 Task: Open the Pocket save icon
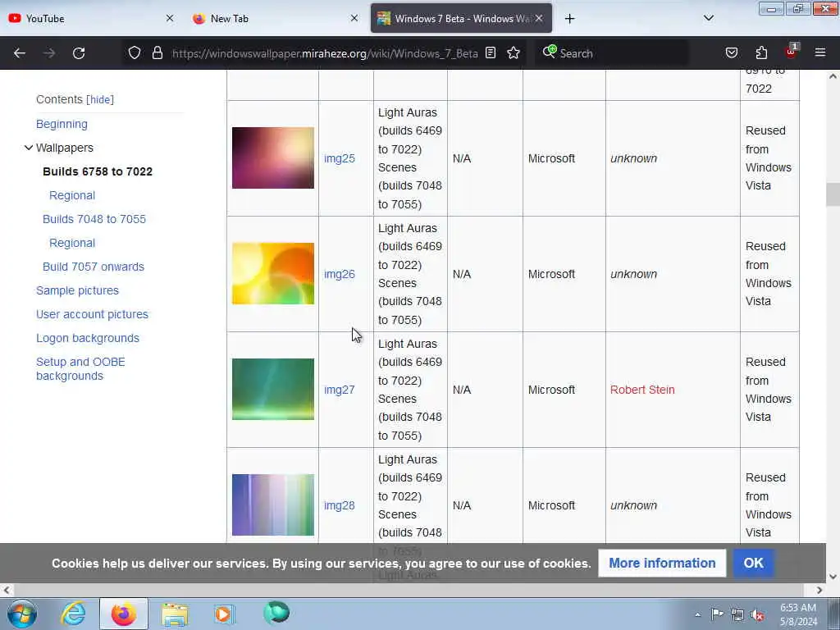(x=731, y=53)
